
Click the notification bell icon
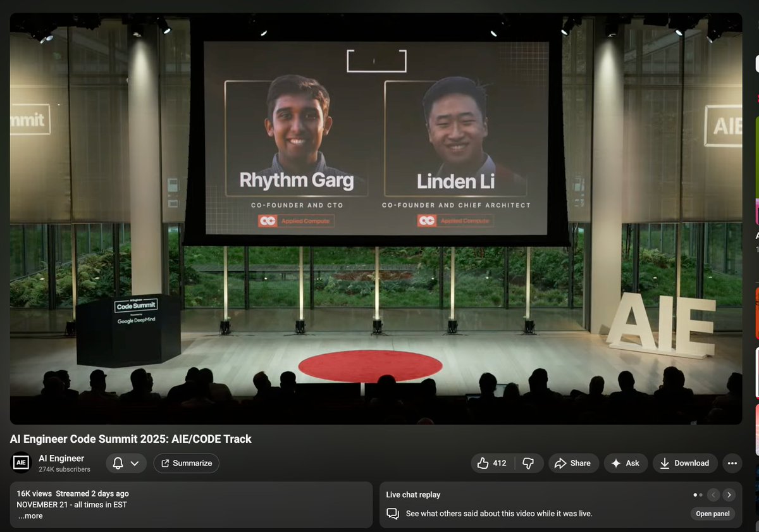point(118,463)
